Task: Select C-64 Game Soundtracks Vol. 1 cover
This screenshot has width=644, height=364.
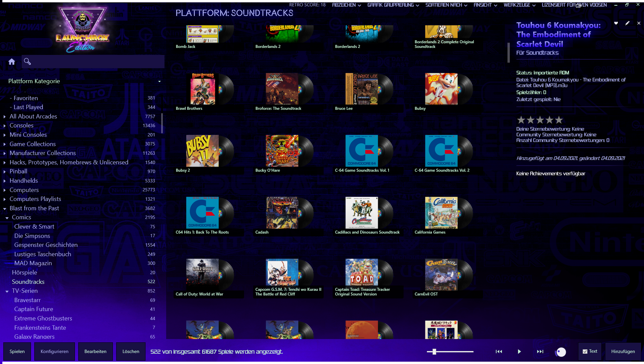Action: pos(362,151)
